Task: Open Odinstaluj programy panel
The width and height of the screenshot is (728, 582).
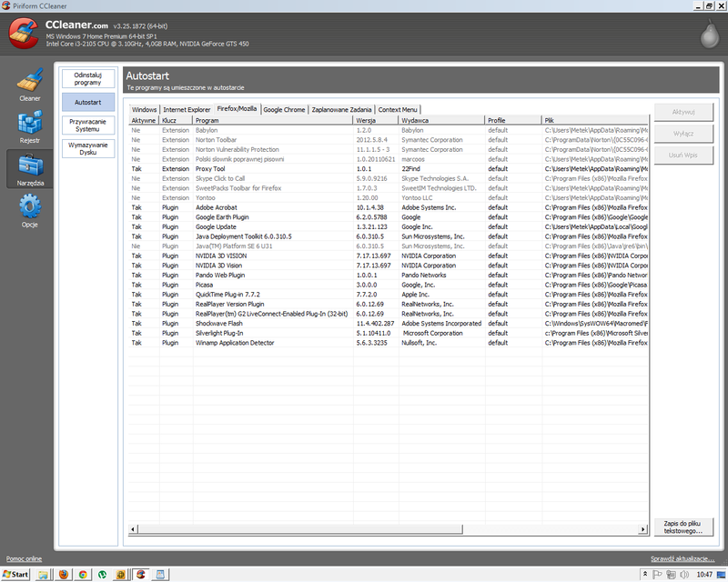Action: [88, 77]
